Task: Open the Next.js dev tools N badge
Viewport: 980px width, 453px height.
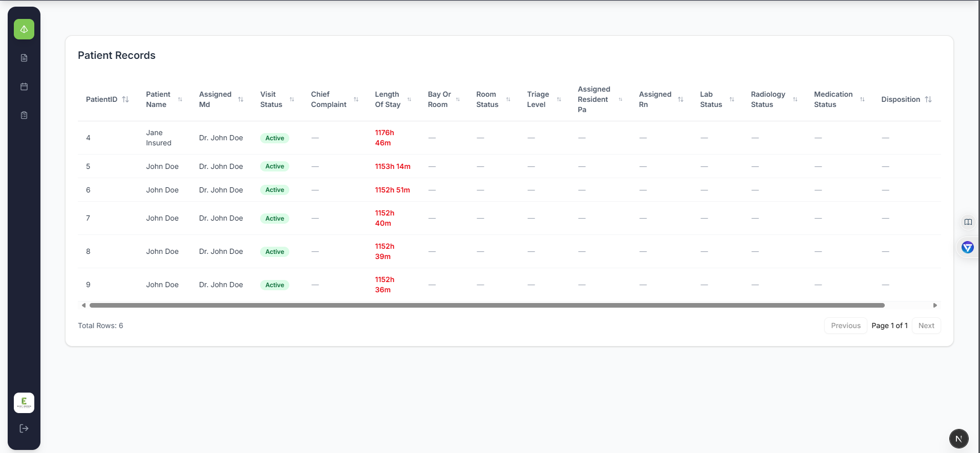Action: (x=958, y=439)
